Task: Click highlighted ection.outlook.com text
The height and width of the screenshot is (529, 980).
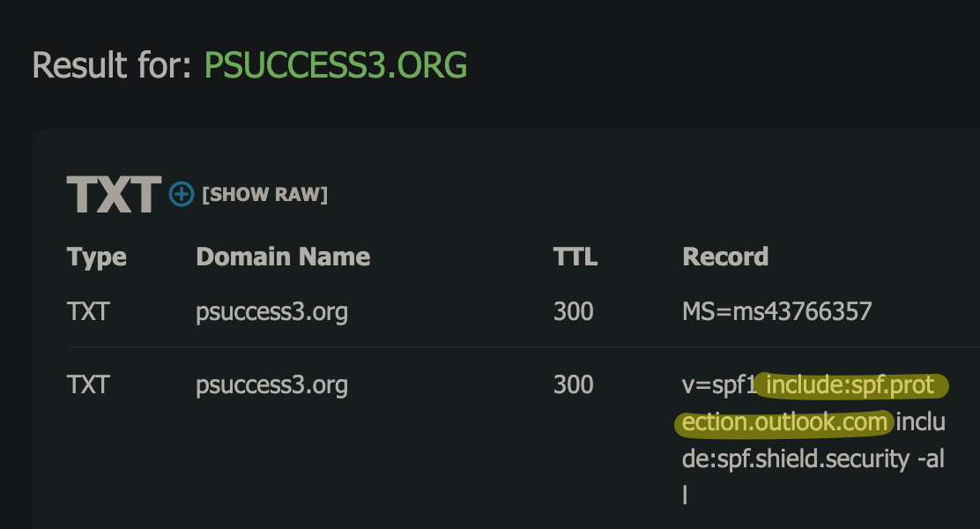Action: tap(784, 422)
